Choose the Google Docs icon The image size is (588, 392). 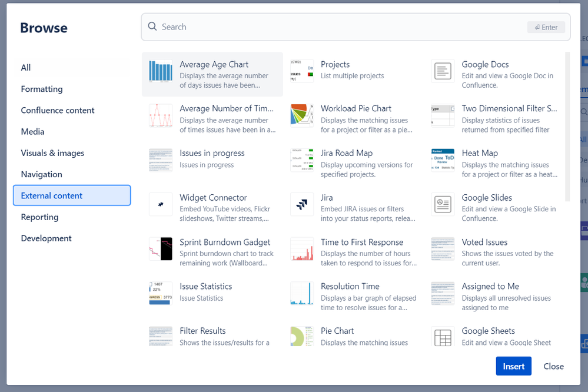point(443,71)
